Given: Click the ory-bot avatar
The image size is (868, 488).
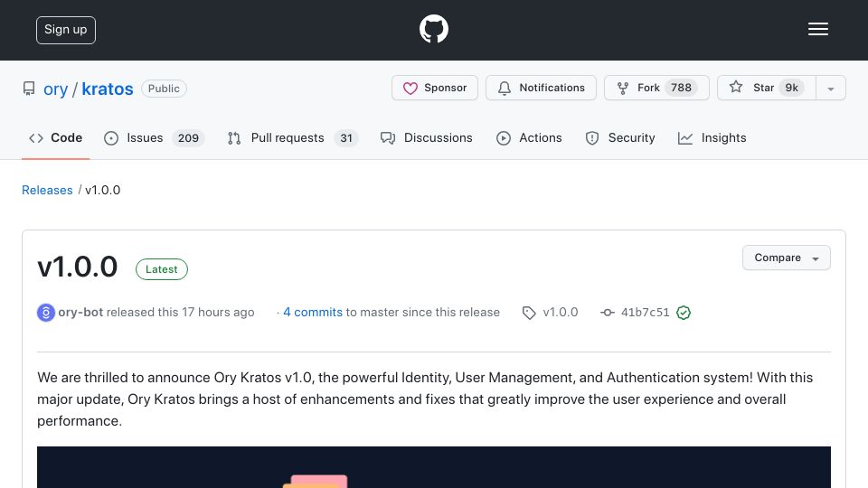Looking at the screenshot, I should coord(46,313).
